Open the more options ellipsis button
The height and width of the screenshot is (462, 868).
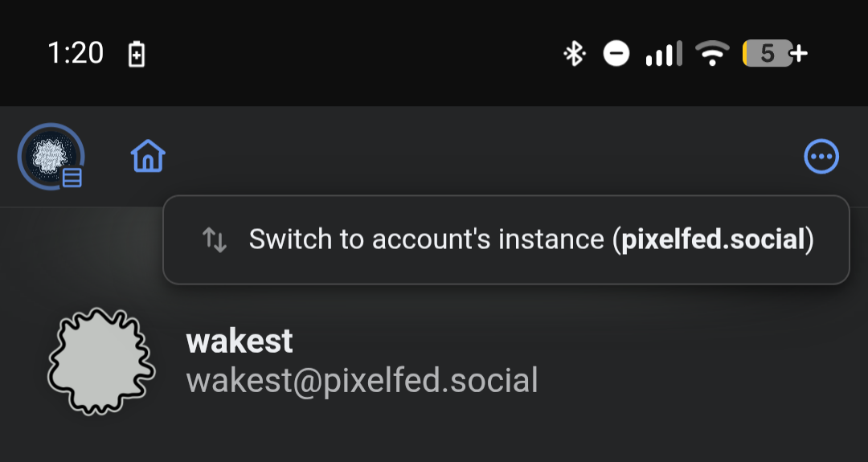(x=821, y=157)
